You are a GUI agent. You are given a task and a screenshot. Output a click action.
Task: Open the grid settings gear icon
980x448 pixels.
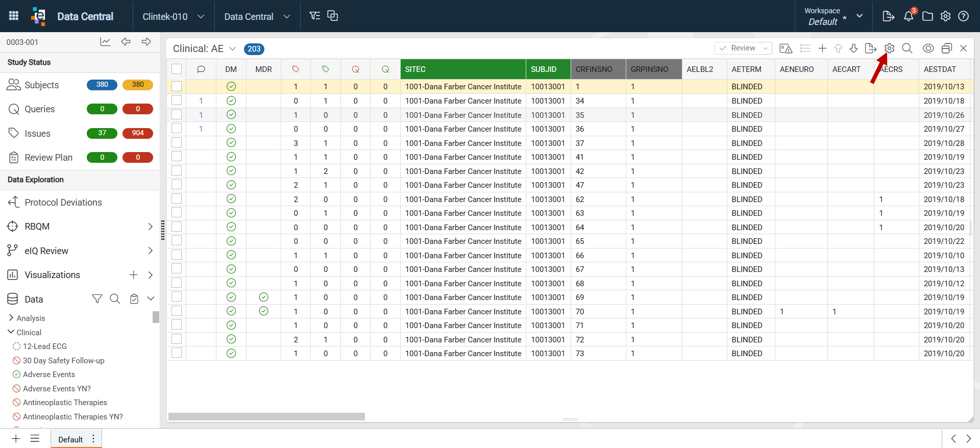(x=889, y=48)
